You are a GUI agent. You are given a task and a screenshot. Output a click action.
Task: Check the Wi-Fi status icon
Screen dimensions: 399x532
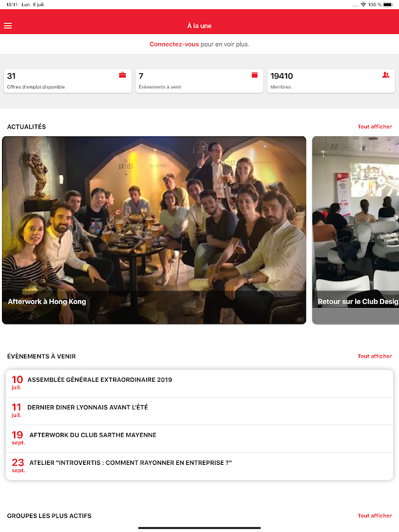tap(363, 5)
